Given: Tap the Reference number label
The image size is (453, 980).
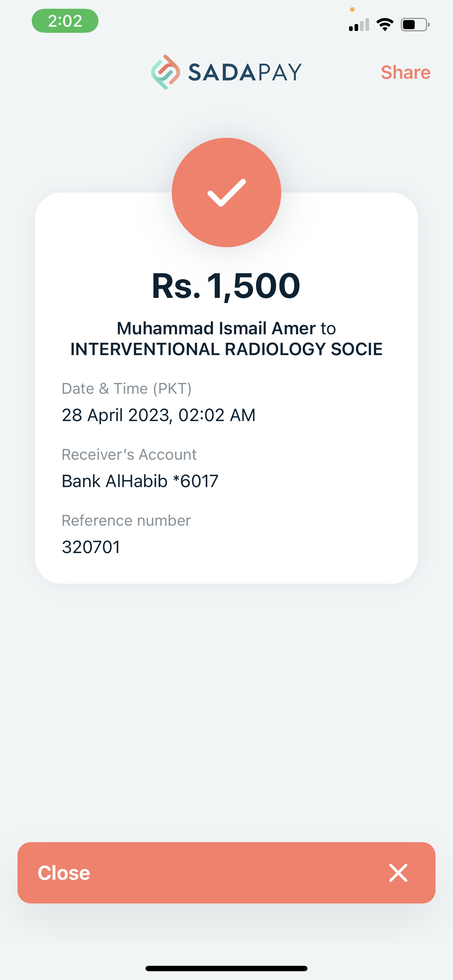Looking at the screenshot, I should pyautogui.click(x=126, y=520).
